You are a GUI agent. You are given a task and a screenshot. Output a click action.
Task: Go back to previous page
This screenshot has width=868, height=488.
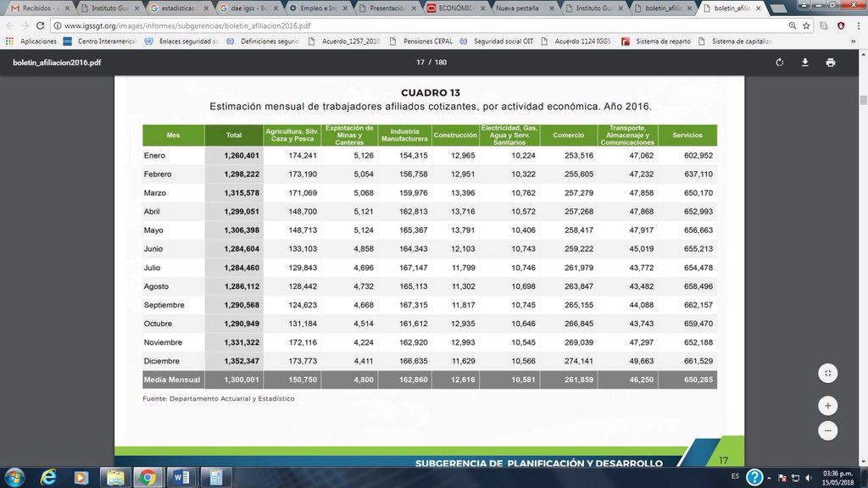(10, 25)
